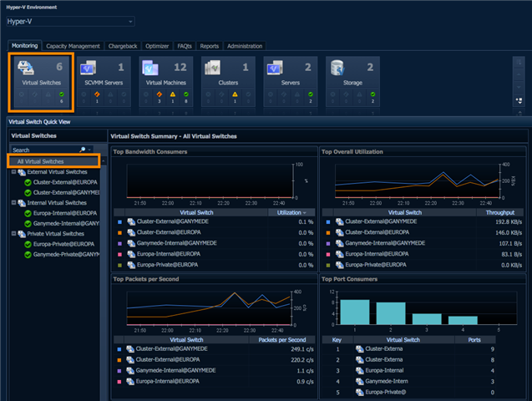
Task: Click the Internal Virtual Switches folder icon
Action: (x=22, y=203)
